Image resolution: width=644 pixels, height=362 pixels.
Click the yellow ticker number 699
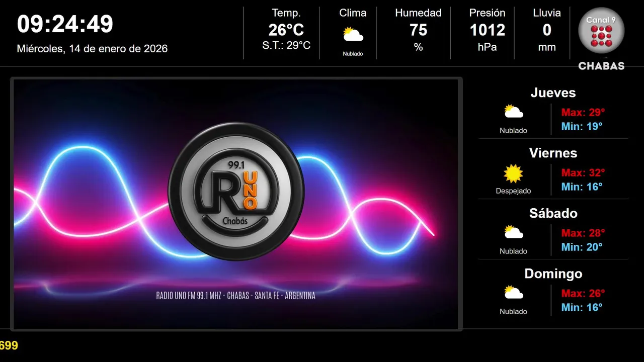coord(9,345)
